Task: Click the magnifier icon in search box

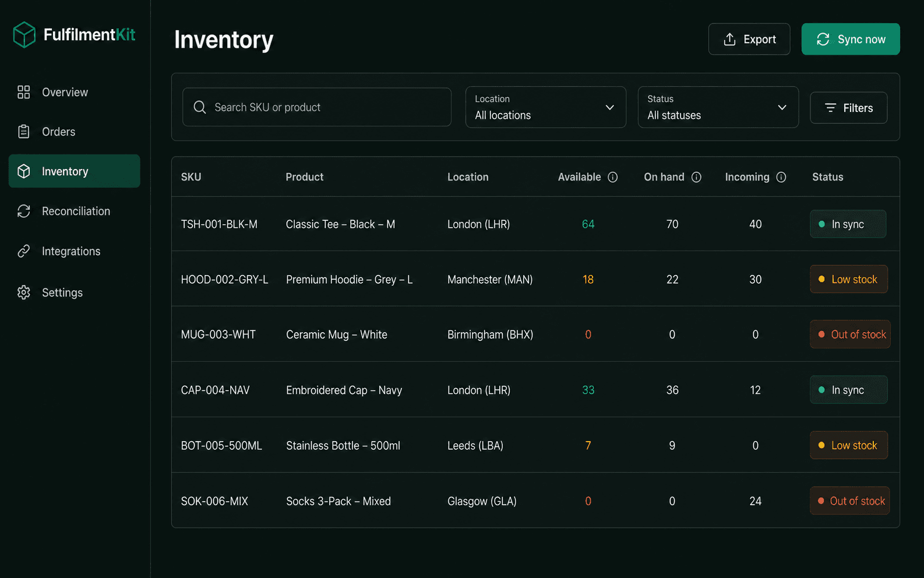Action: click(200, 107)
